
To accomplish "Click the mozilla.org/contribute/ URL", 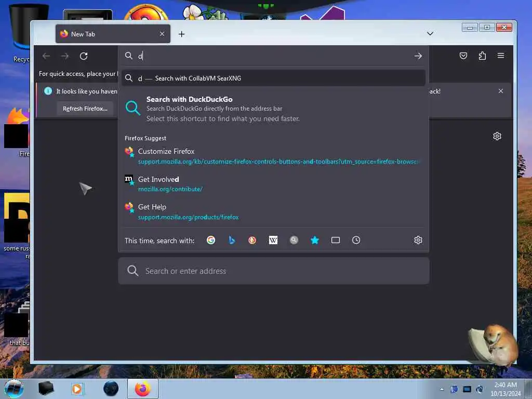I will tap(170, 189).
